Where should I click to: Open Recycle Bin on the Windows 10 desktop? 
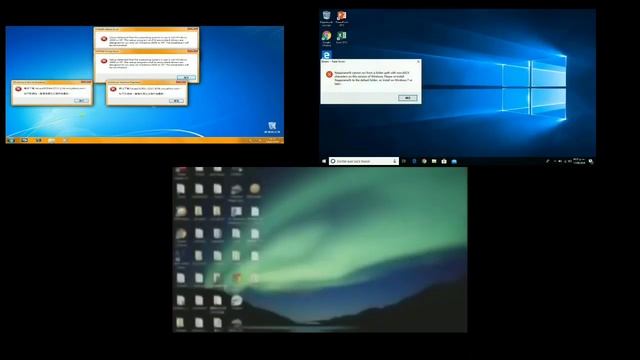pyautogui.click(x=327, y=19)
